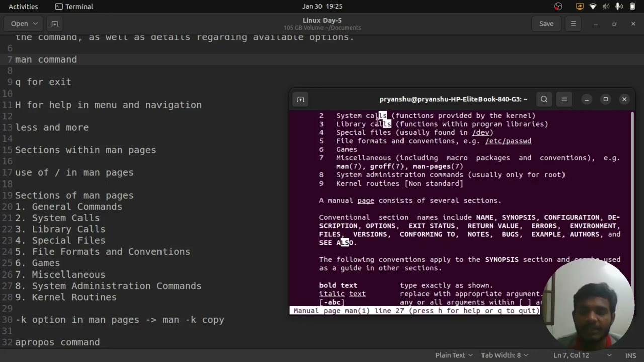The height and width of the screenshot is (362, 644).
Task: Open the Jan 30 19:25 clock menu
Action: (x=322, y=6)
